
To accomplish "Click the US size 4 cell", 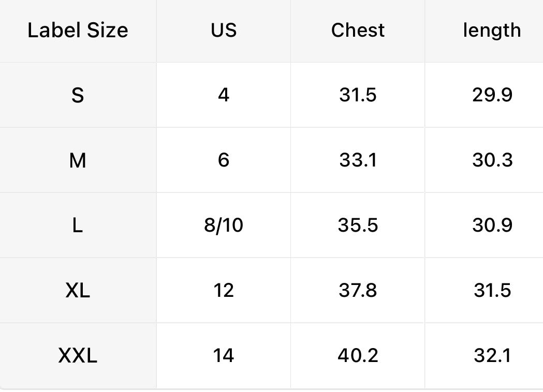I will point(224,95).
